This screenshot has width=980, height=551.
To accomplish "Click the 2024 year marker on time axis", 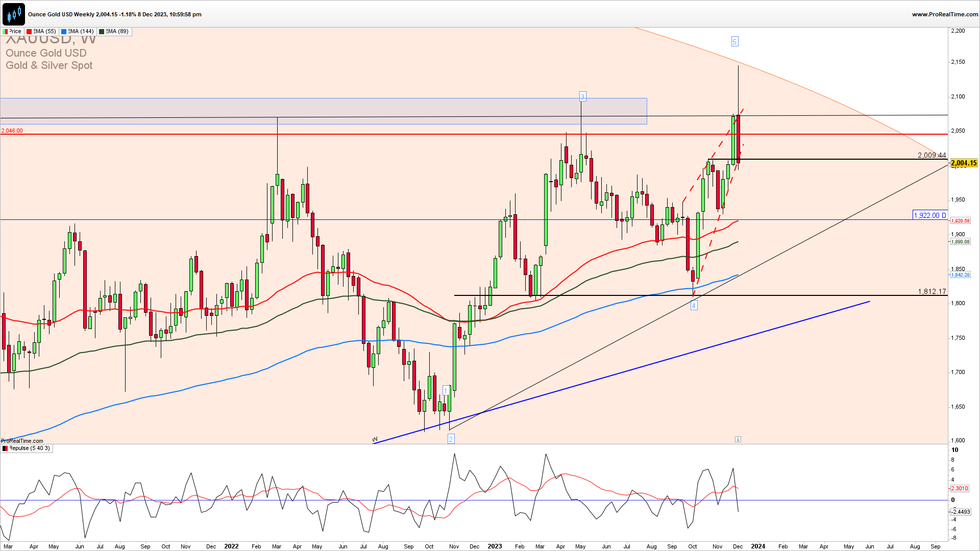I will 758,546.
